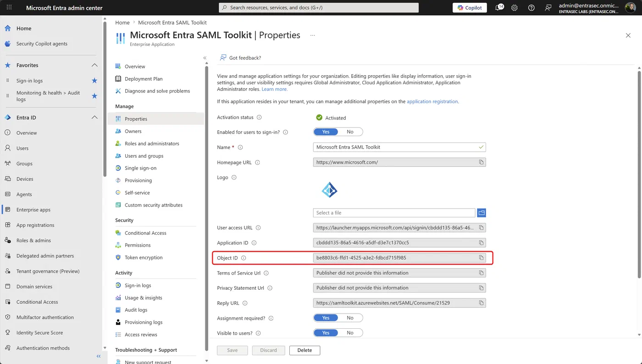This screenshot has height=364, width=642.
Task: Show info tooltip for Object ID
Action: tap(244, 258)
